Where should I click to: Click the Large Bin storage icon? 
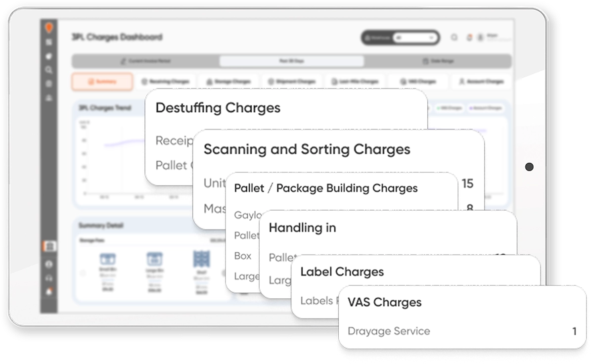pyautogui.click(x=154, y=259)
